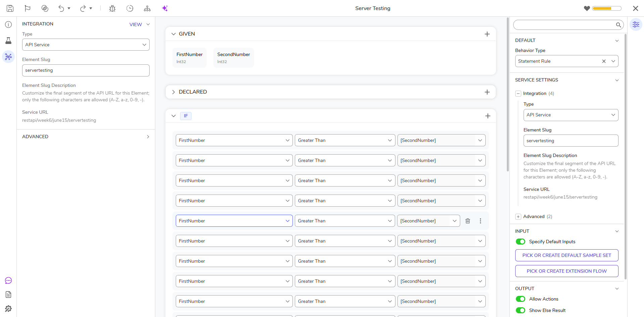Image resolution: width=644 pixels, height=317 pixels.
Task: Clear the Statement Rule behavior type
Action: pos(604,61)
